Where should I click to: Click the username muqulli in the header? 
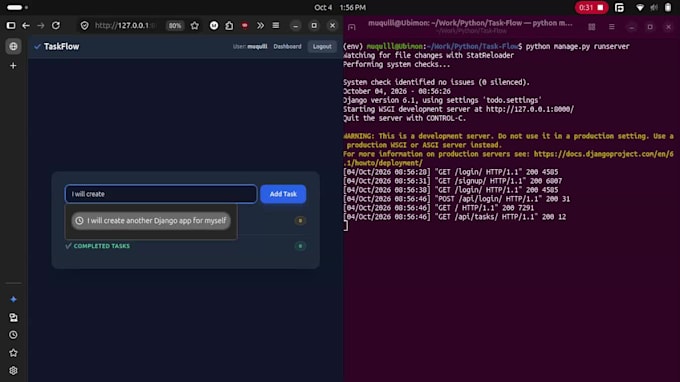pos(257,46)
